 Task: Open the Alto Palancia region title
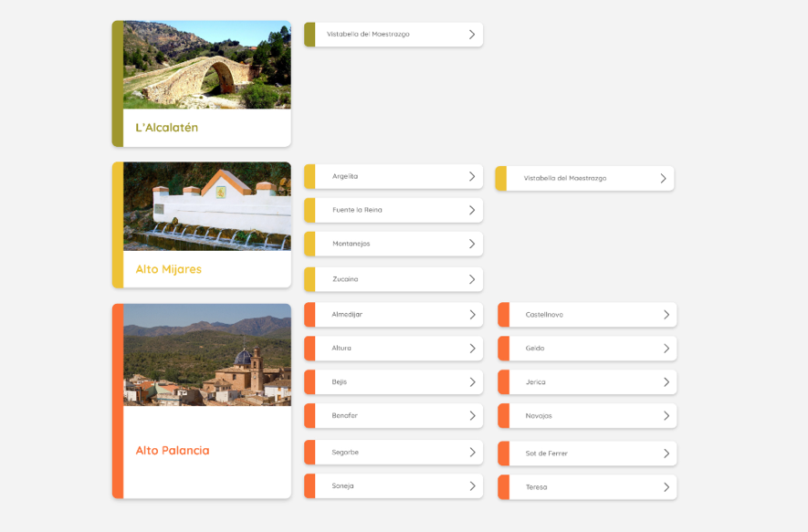[x=173, y=451]
